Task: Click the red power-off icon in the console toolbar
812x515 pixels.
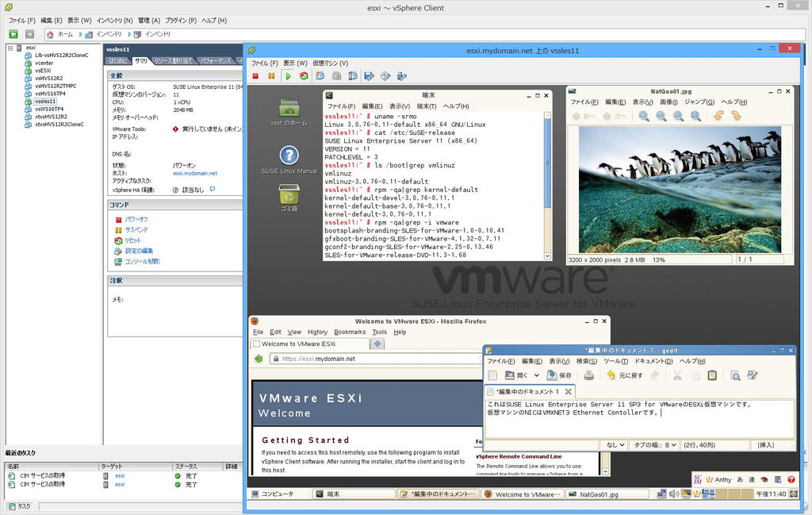Action: tap(255, 76)
